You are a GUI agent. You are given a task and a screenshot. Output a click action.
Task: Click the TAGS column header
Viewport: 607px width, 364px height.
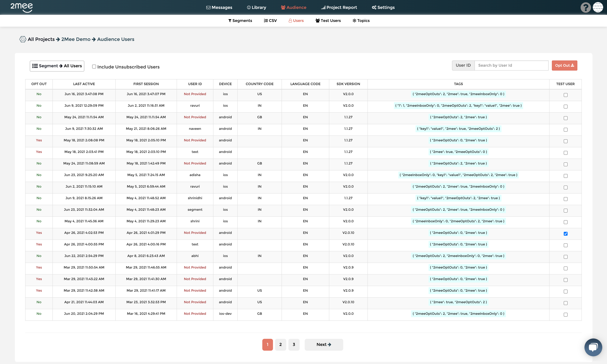pos(458,84)
